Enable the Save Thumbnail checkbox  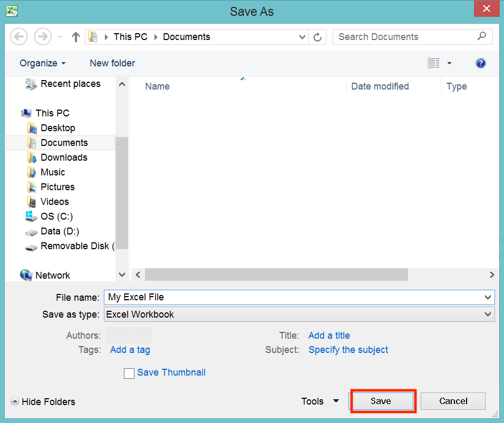129,373
